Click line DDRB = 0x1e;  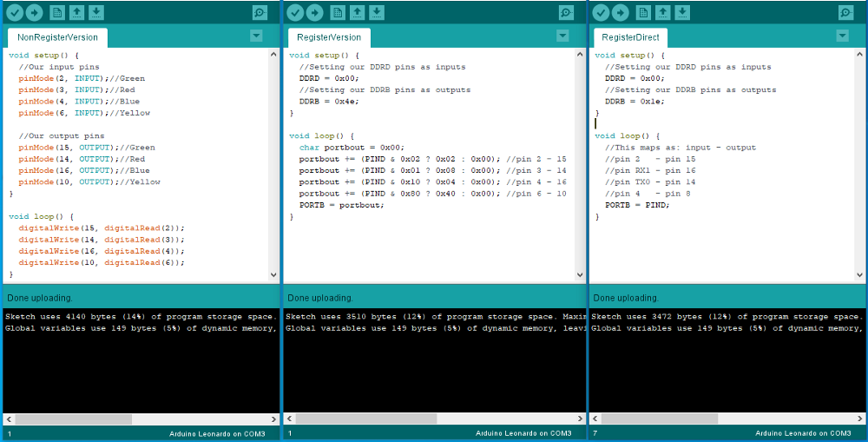(635, 102)
